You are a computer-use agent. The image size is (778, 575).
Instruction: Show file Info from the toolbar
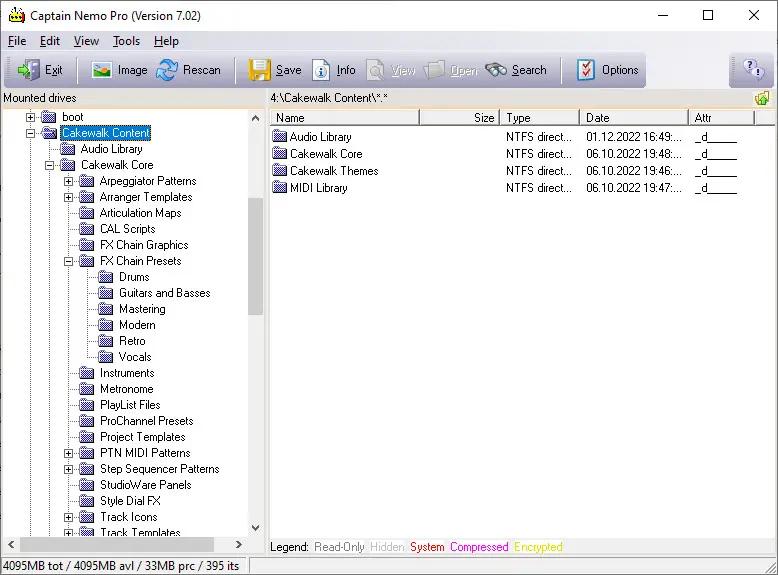[334, 70]
